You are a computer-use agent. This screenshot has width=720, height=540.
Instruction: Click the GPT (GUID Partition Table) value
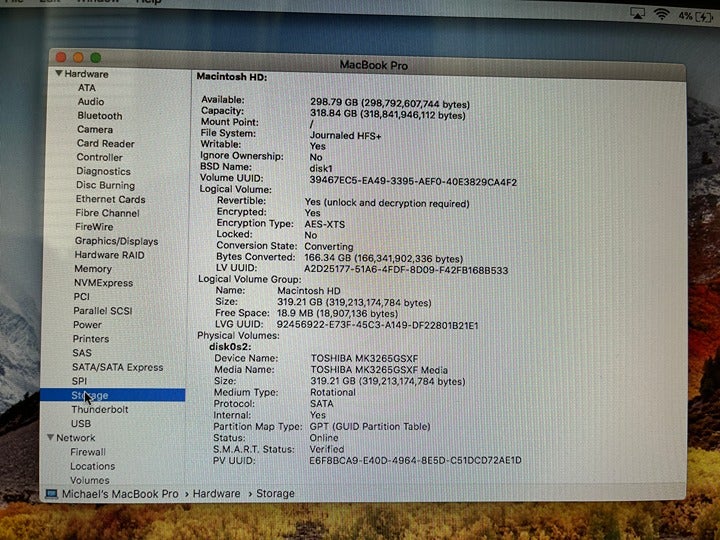coord(370,427)
